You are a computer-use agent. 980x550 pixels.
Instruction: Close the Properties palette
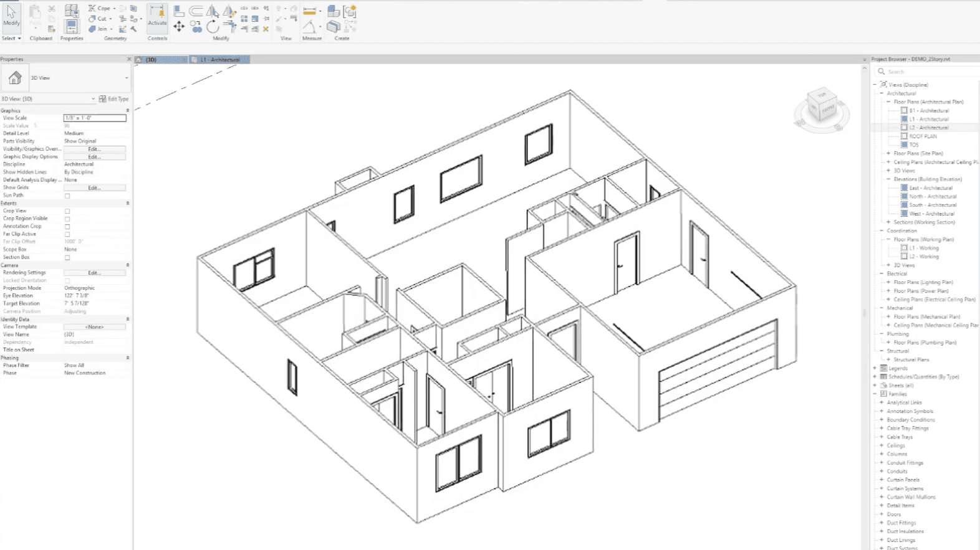point(129,59)
